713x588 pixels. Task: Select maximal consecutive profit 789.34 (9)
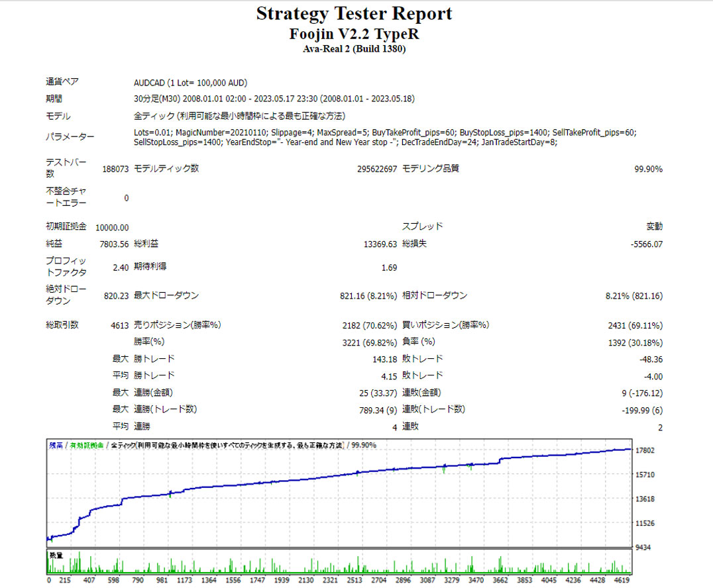(x=378, y=411)
